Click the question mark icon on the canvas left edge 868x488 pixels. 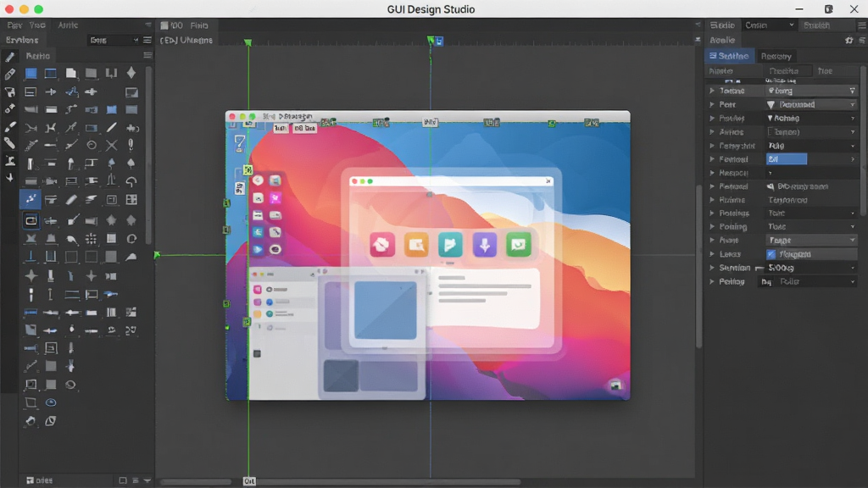click(239, 143)
